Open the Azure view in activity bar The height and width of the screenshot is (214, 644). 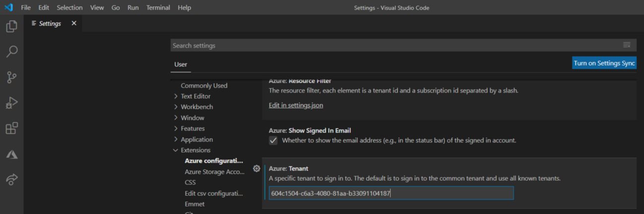(12, 154)
